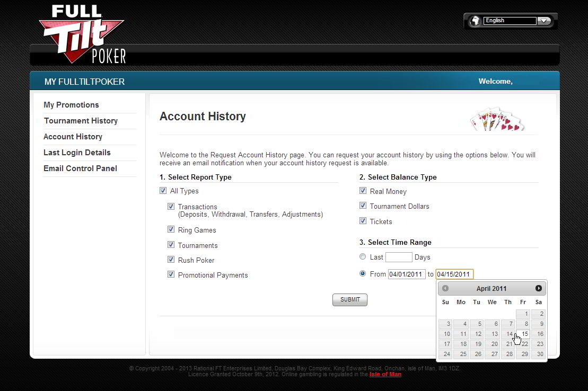Select the From date range radio

pos(363,273)
